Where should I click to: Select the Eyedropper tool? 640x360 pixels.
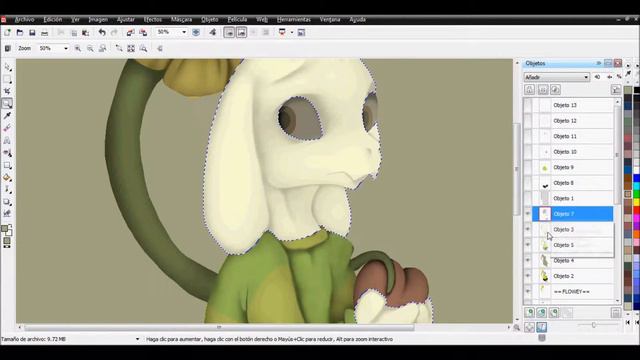pyautogui.click(x=7, y=116)
